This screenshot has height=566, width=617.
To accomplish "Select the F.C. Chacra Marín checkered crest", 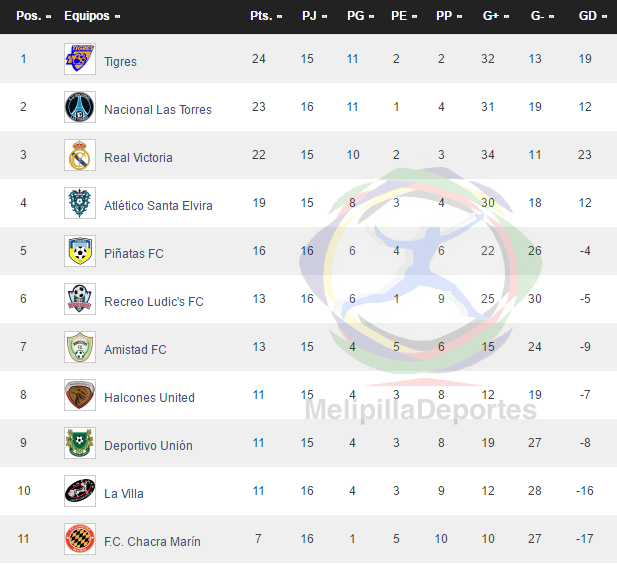I will click(80, 539).
